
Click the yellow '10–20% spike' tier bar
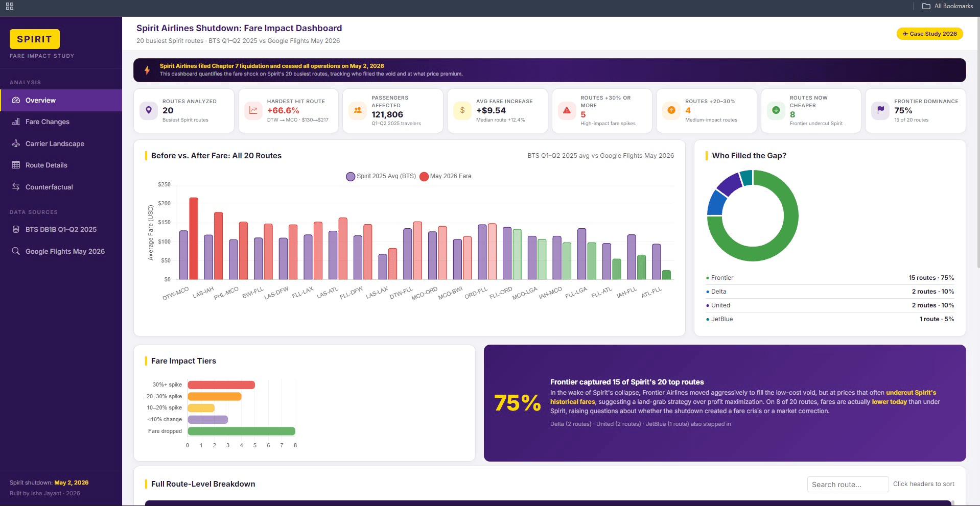[201, 407]
